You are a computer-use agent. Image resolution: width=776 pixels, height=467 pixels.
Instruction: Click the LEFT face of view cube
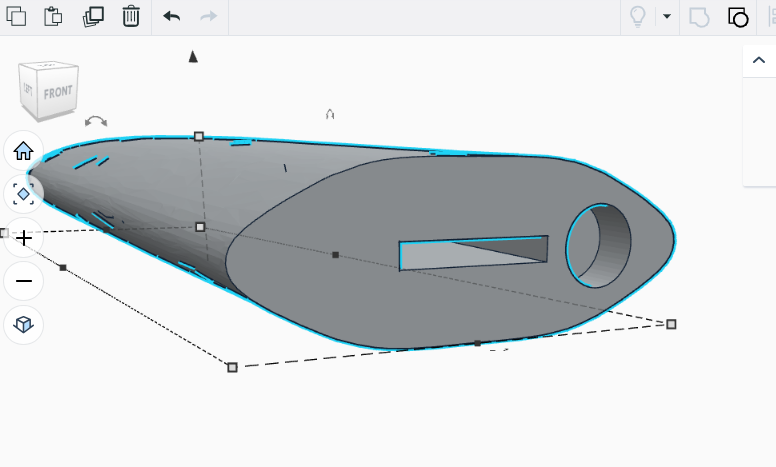coord(28,90)
